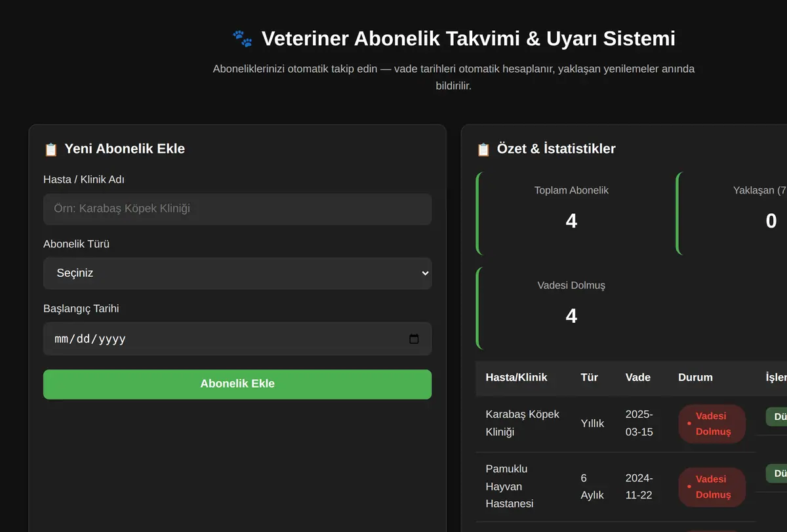This screenshot has height=532, width=787.
Task: Open the Abonelik Türü dropdown
Action: click(237, 274)
